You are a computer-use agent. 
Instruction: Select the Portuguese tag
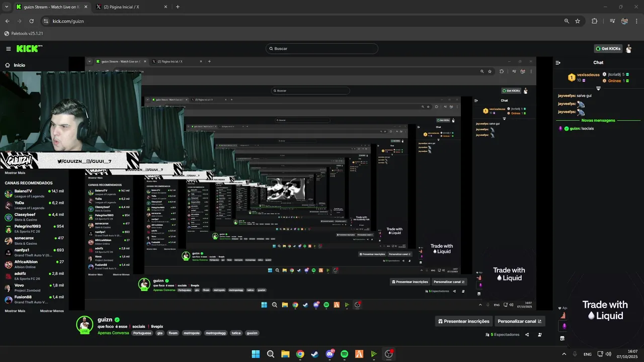click(x=142, y=333)
